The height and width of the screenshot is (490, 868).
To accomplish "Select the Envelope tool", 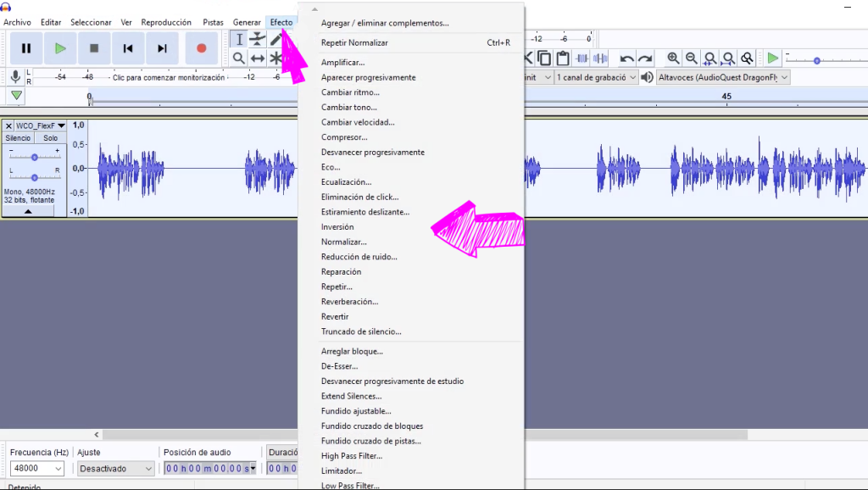I will click(x=258, y=39).
